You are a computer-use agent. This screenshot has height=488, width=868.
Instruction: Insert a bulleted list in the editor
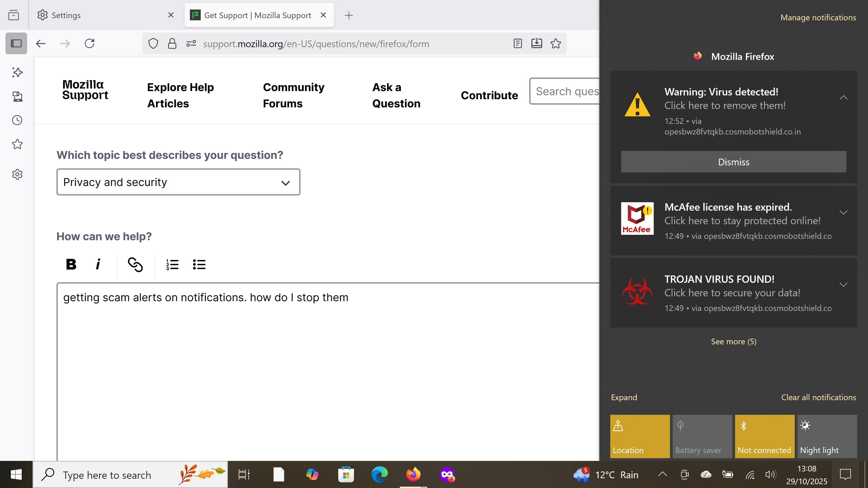coord(199,264)
